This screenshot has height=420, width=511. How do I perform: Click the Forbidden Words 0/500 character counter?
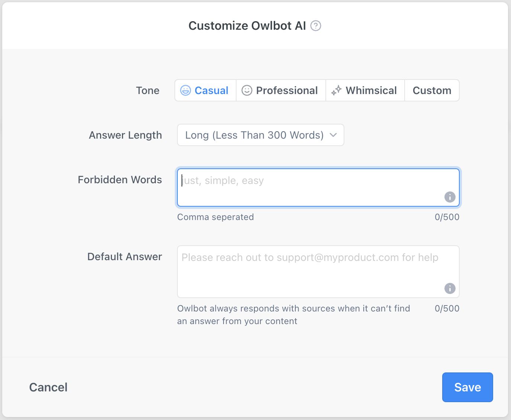(447, 217)
